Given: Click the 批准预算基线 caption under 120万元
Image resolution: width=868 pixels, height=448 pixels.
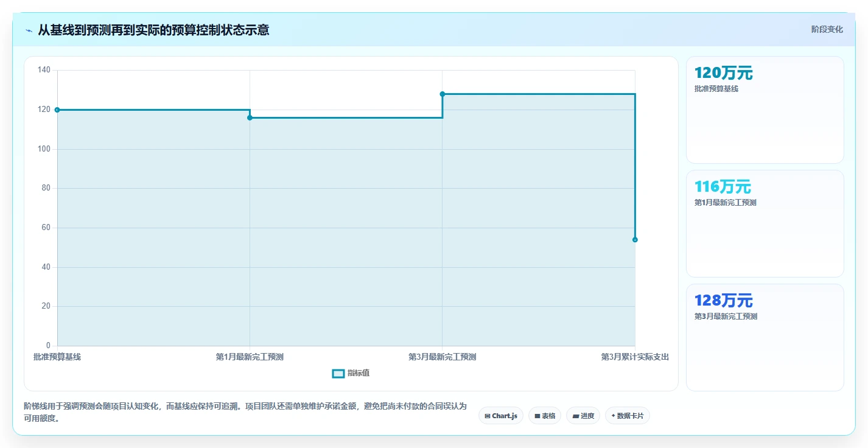Looking at the screenshot, I should [716, 89].
